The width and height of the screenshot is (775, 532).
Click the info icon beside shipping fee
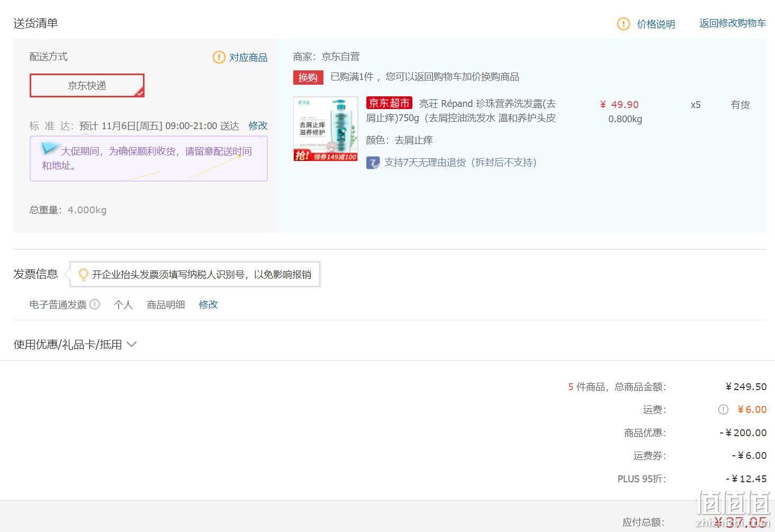[x=723, y=409]
